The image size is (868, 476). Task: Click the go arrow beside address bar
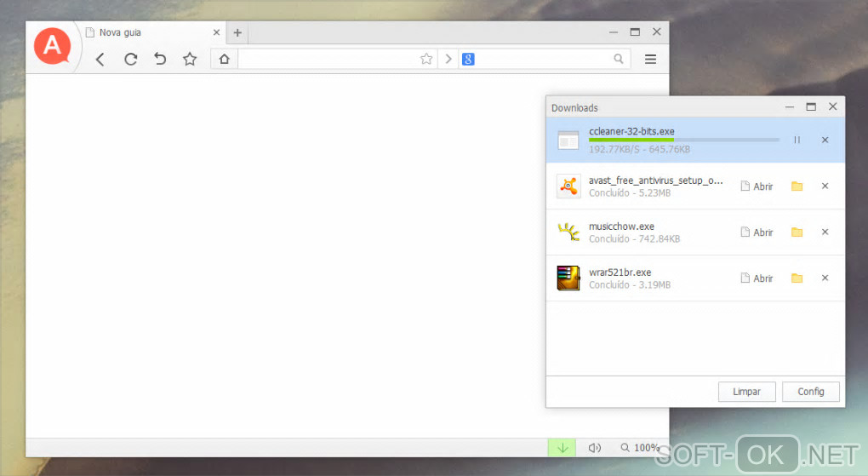448,59
